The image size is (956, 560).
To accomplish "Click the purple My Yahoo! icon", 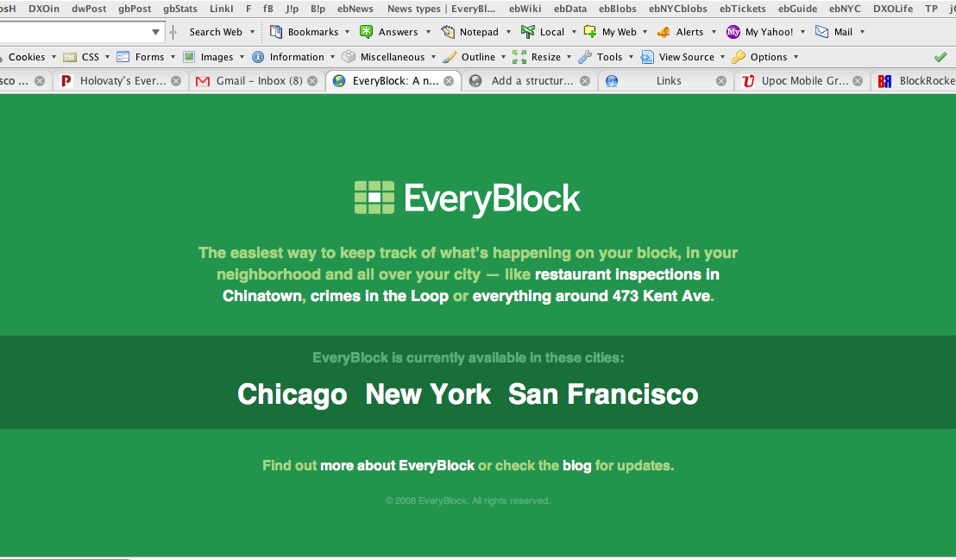I will 733,32.
